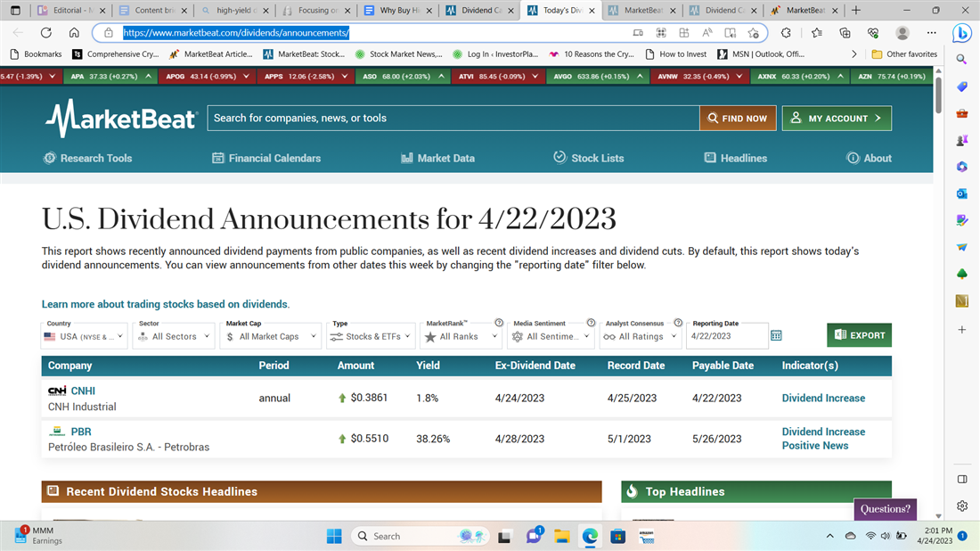The width and height of the screenshot is (980, 551).
Task: Click the Analyst Consensus help icon
Action: [x=678, y=323]
